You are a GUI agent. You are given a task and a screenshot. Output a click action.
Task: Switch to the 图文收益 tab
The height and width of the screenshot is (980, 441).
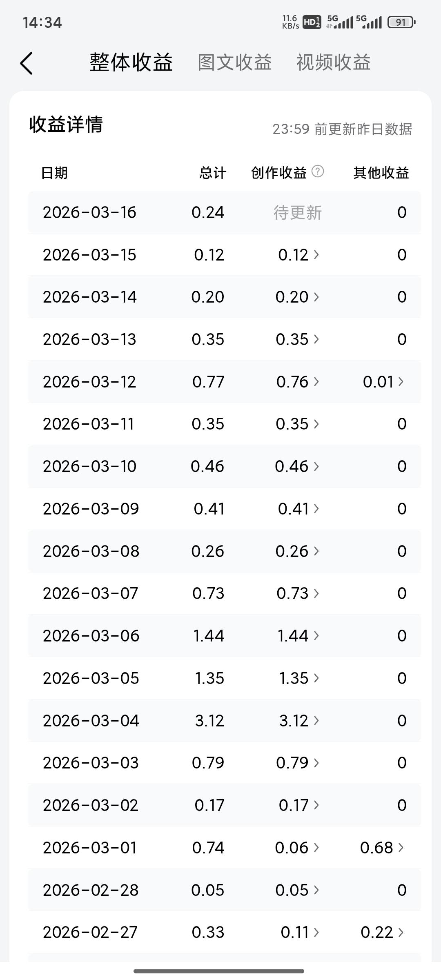click(x=235, y=62)
